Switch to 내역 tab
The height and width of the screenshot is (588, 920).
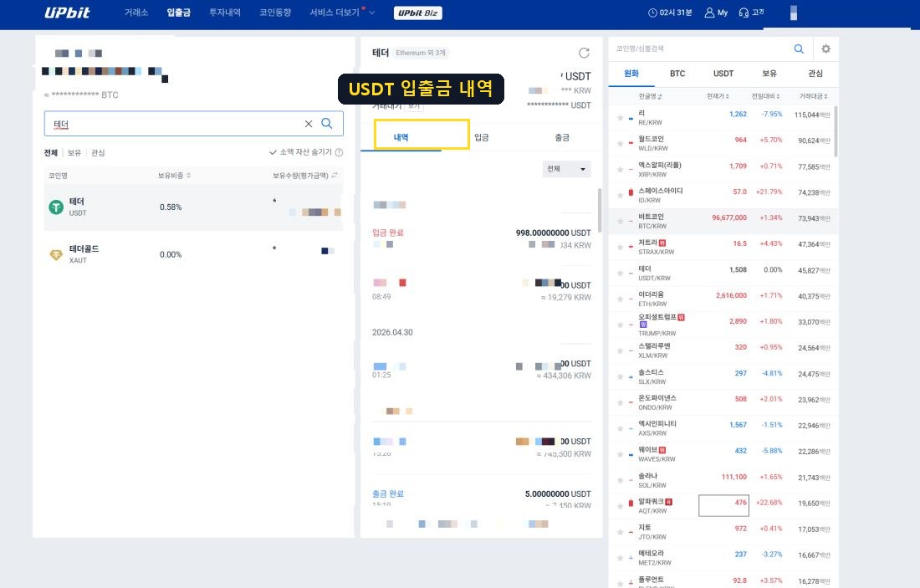pyautogui.click(x=401, y=137)
